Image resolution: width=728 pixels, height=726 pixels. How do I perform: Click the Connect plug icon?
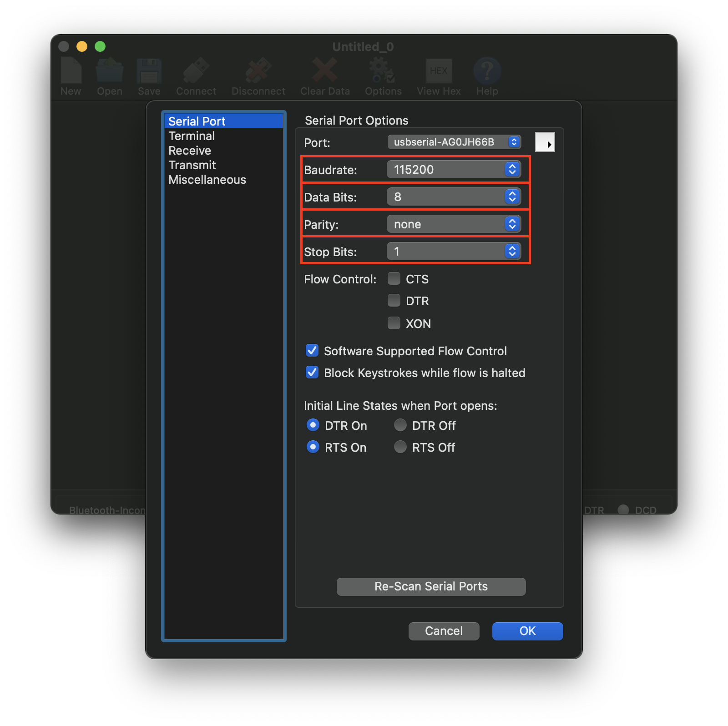coord(196,71)
